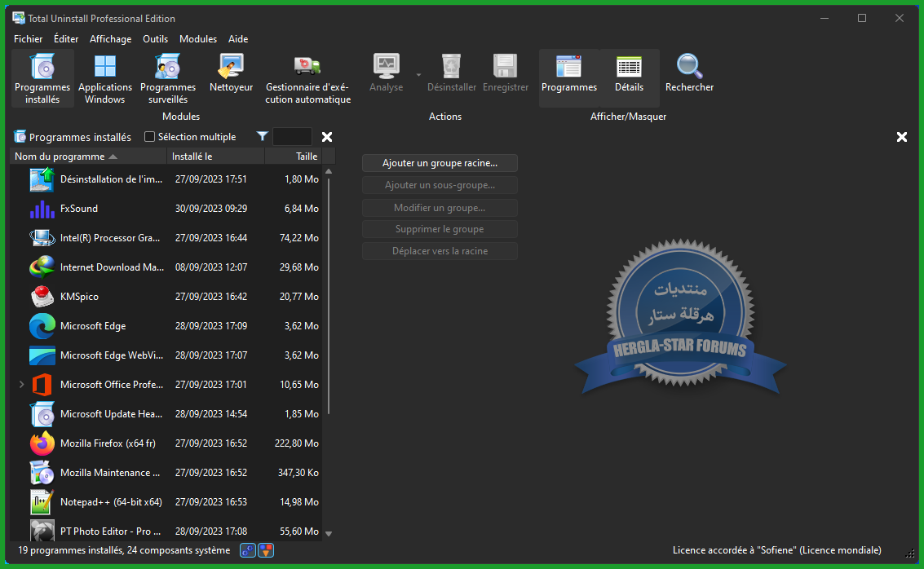Open the Programmes installés module
The width and height of the screenshot is (924, 569).
pyautogui.click(x=42, y=78)
